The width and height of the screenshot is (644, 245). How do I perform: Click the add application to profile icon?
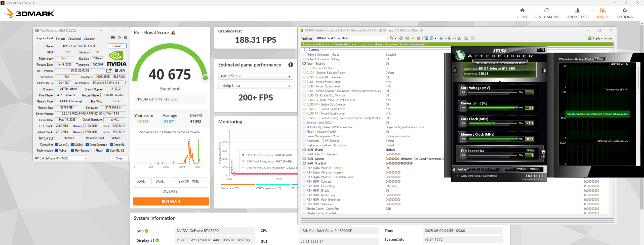point(426,38)
